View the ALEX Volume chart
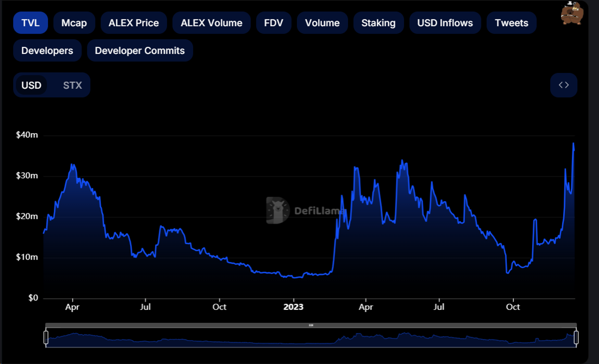This screenshot has height=364, width=599. (x=211, y=22)
